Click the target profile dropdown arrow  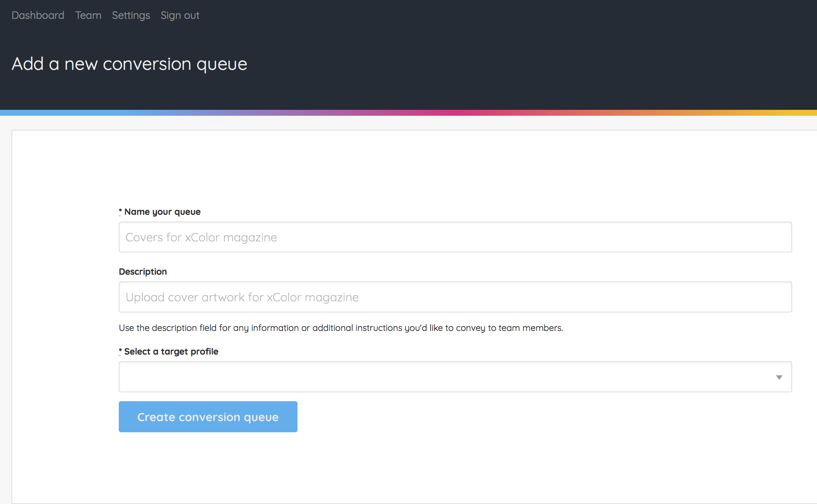[779, 377]
